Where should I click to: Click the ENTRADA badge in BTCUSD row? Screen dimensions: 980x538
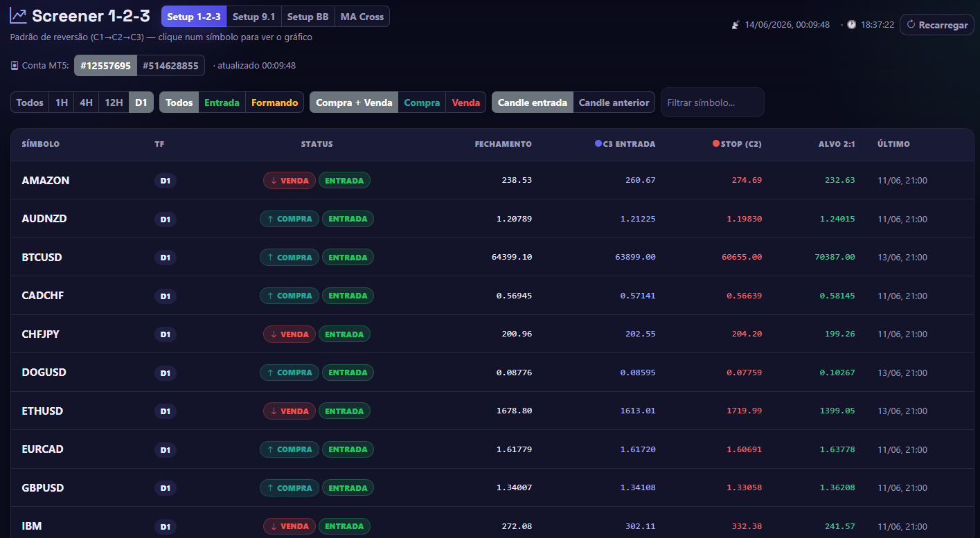tap(346, 258)
